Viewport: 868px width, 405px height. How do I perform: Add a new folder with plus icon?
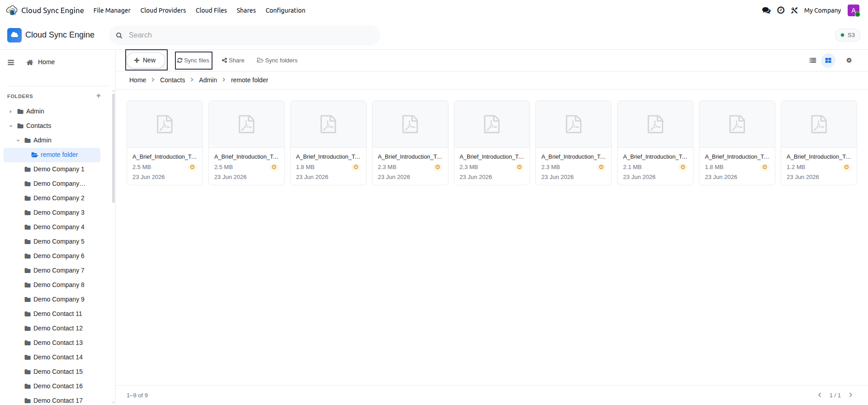point(99,96)
